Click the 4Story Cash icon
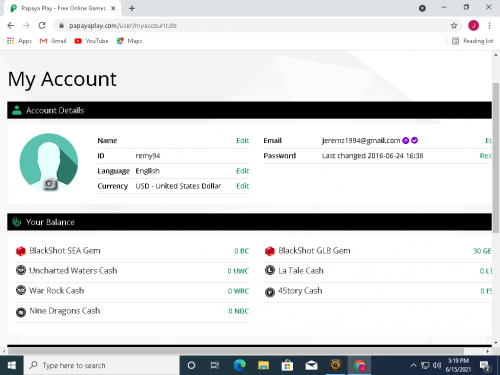Screen dimensions: 500x375 (x=269, y=292)
